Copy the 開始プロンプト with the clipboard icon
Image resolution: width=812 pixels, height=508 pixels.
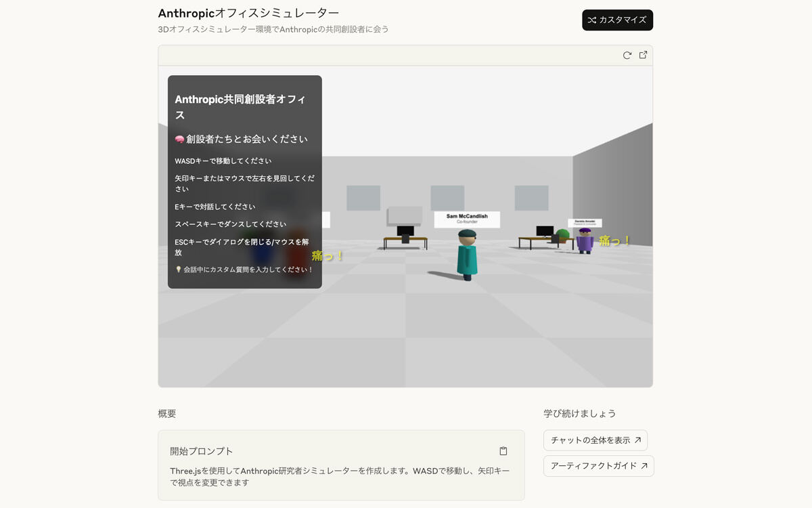point(503,451)
